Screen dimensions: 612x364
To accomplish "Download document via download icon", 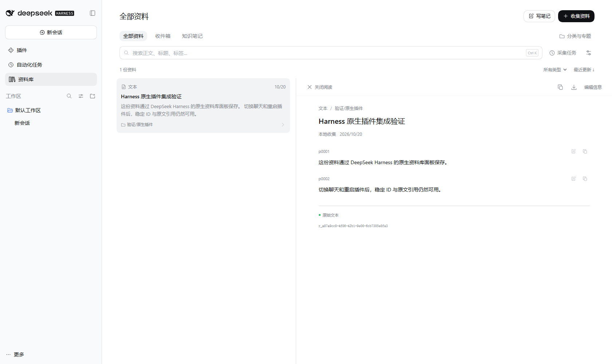I will pos(574,87).
